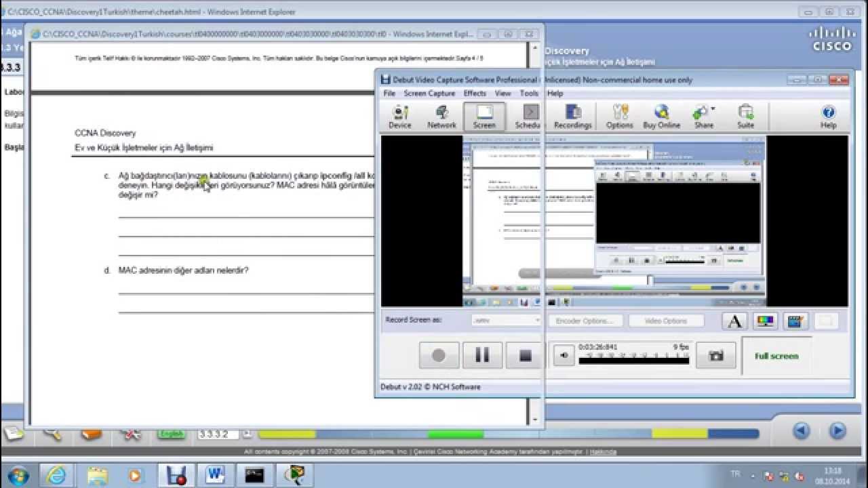
Task: Open Windows Explorer from taskbar
Action: (x=98, y=475)
